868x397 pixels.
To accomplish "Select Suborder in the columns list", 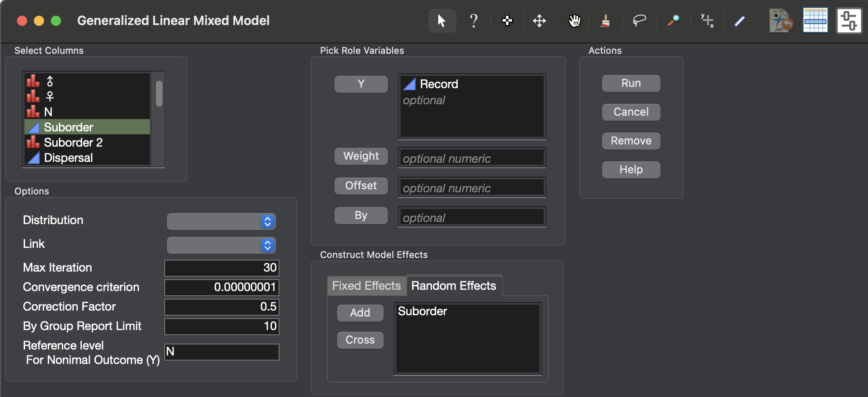I will click(68, 127).
